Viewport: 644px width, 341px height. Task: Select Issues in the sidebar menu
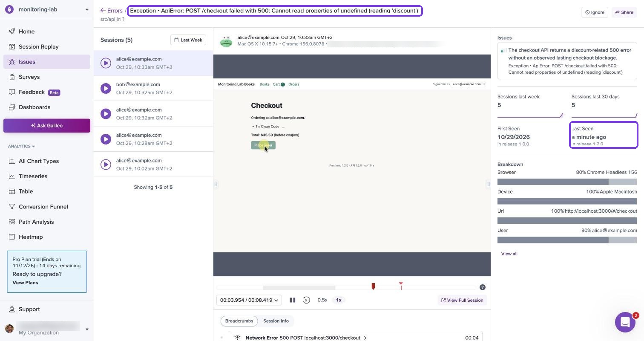(x=47, y=62)
